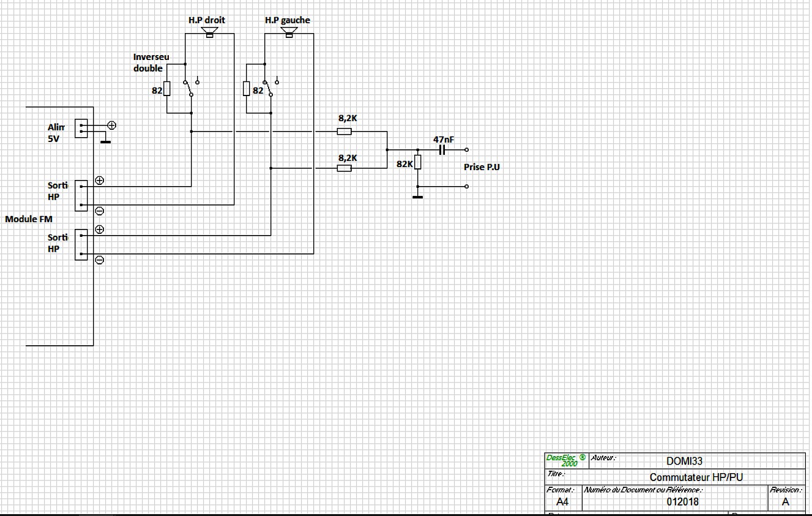Select author field DOMI33
Viewport: 812px width, 516px height.
[684, 461]
